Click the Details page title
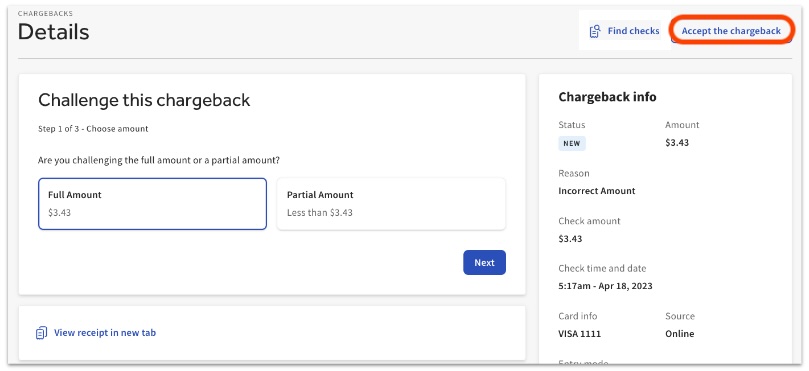Screen dimensions: 809x371 pyautogui.click(x=54, y=32)
